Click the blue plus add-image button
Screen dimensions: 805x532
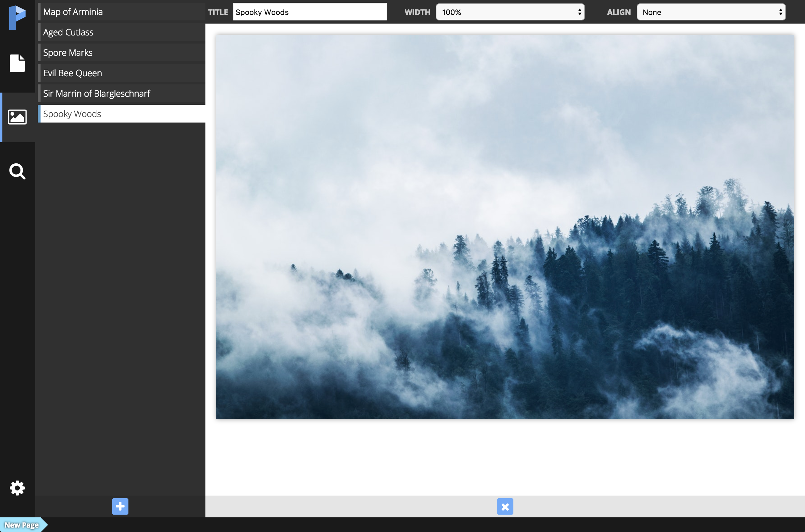click(120, 506)
